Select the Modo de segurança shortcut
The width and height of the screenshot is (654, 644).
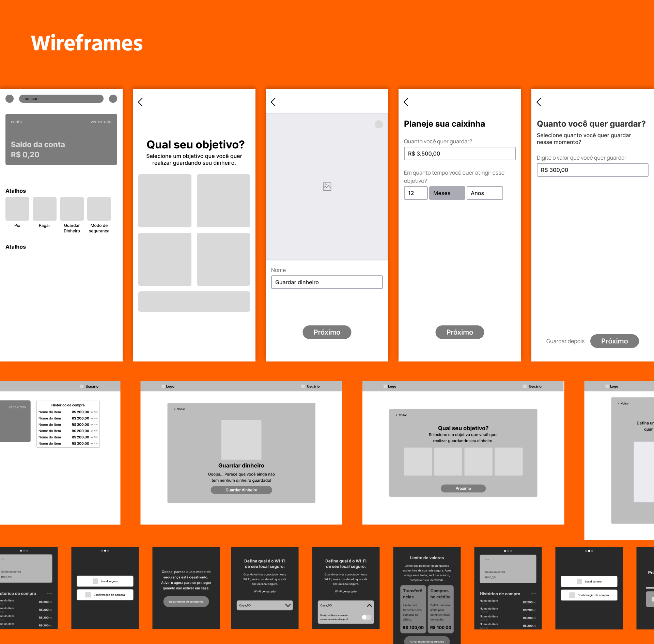pyautogui.click(x=99, y=209)
